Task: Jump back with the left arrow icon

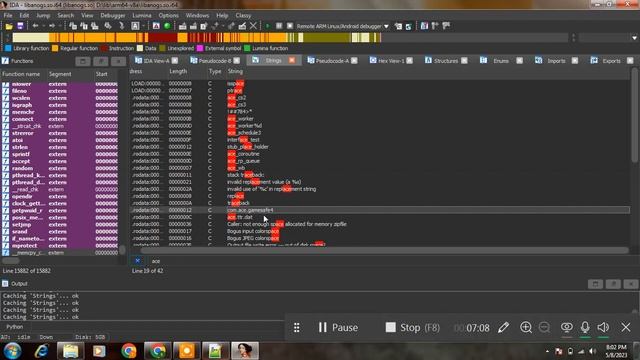Action: 36,26
